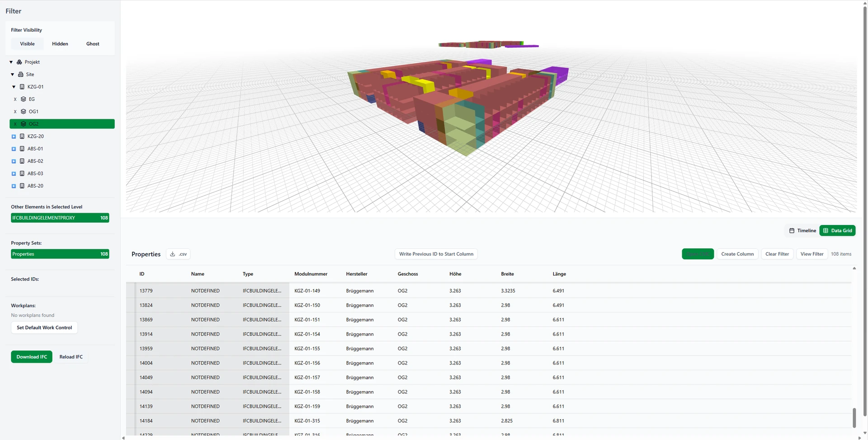Click the Site building icon

click(21, 75)
